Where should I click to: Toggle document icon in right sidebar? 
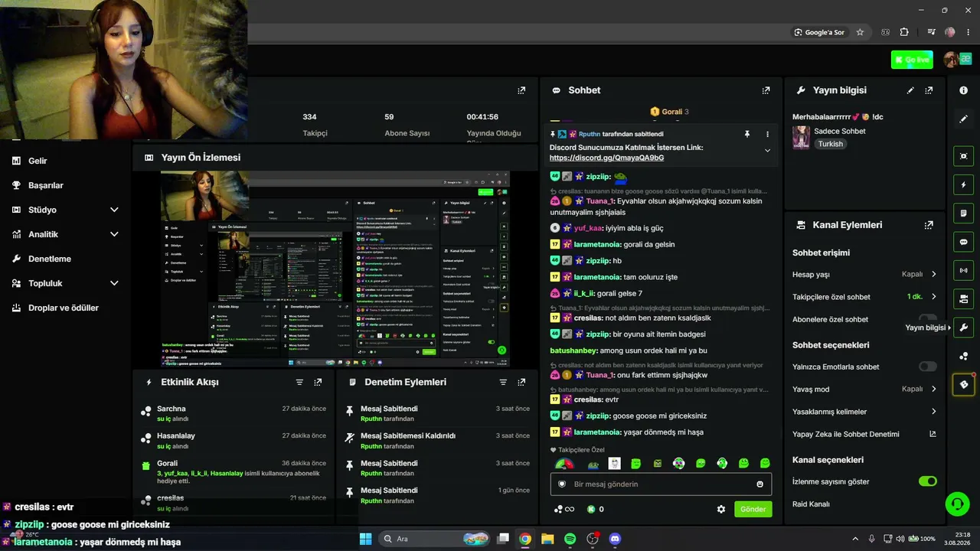963,213
